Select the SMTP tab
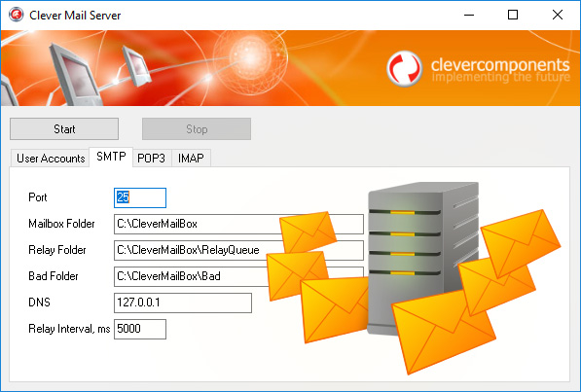581x392 pixels. [x=111, y=157]
